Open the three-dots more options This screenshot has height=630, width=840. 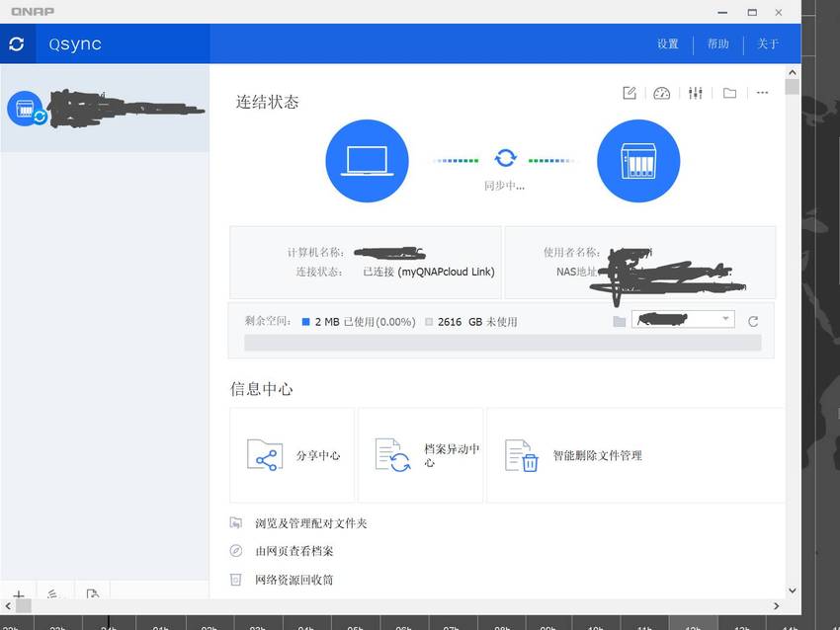762,93
